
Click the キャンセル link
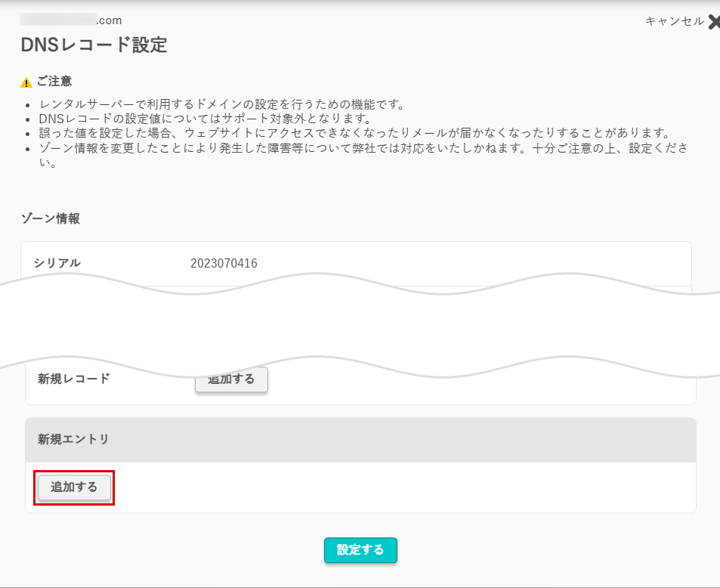click(x=674, y=21)
